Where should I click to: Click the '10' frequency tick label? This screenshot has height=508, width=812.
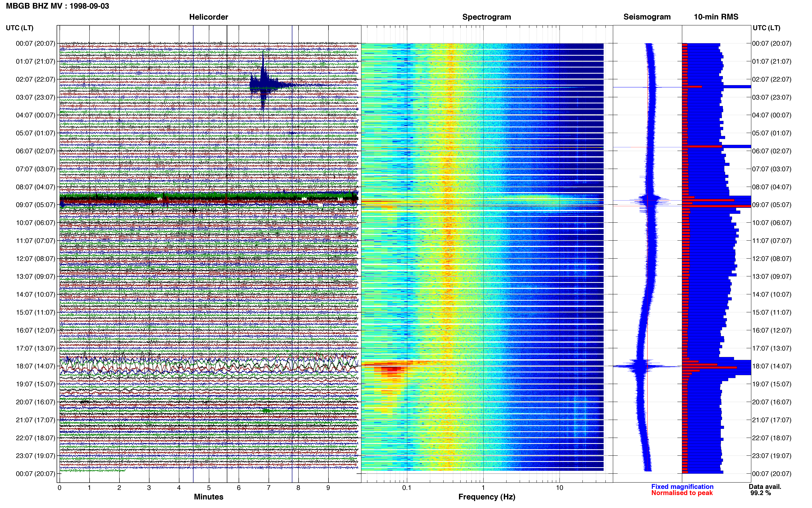[x=559, y=488]
